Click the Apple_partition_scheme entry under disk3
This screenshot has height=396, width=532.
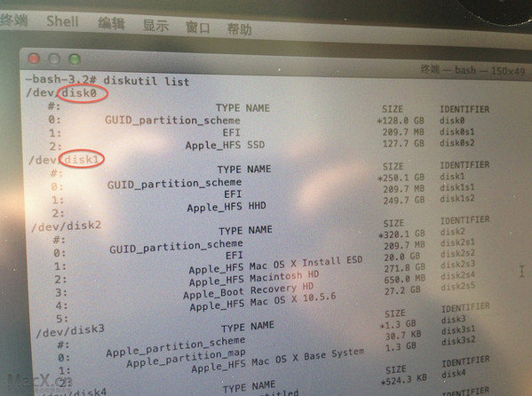point(176,346)
